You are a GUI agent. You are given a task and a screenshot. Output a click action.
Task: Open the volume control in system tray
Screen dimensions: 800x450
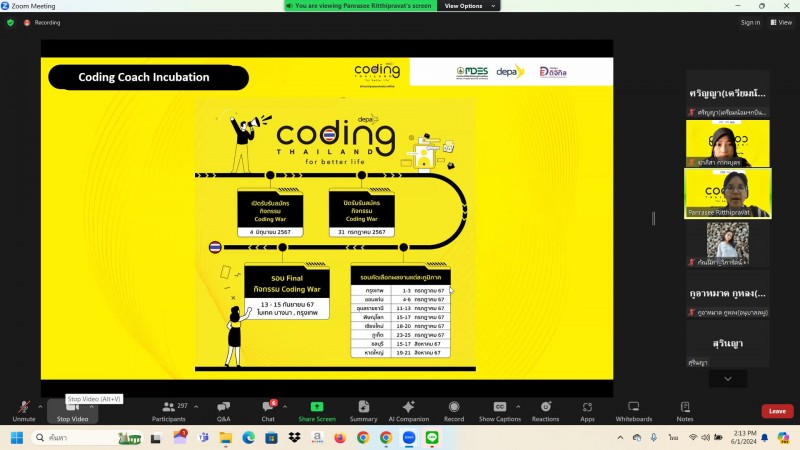click(706, 437)
